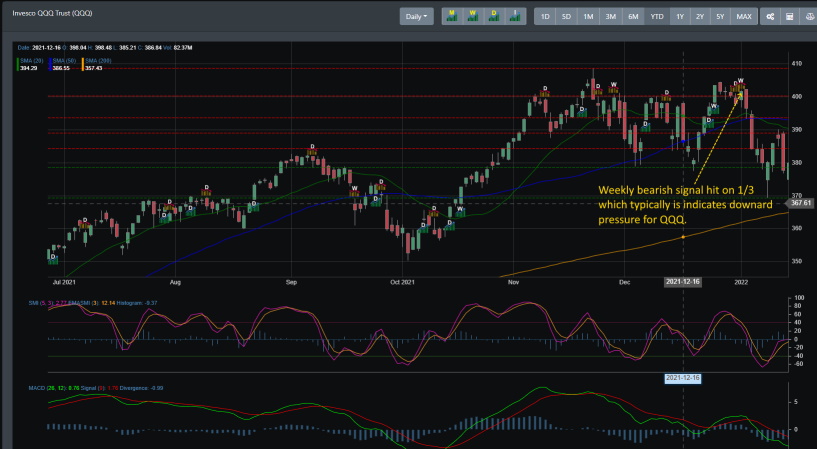Click the balance scale compare icon
Viewport: 817px width, 449px height.
pos(810,16)
